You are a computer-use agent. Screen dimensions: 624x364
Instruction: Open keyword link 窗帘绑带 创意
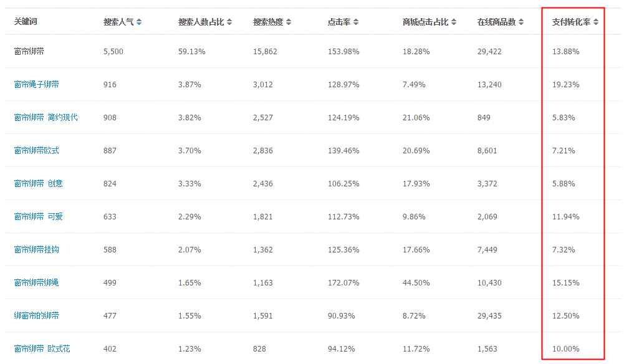39,184
